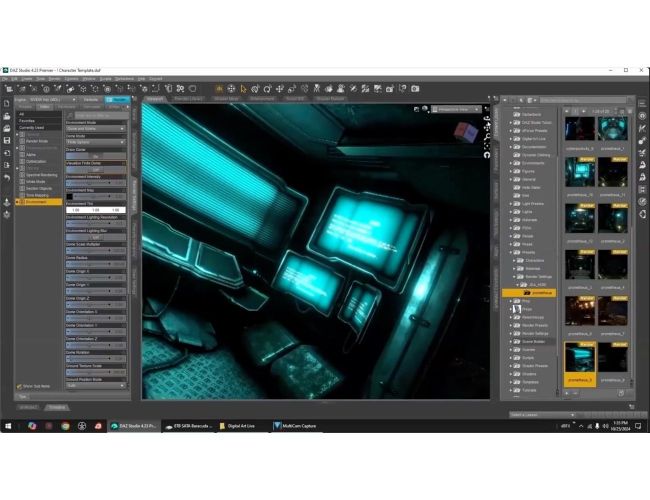Open the Engine dropdown in render settings
Screen dimensions: 650x500
[x=52, y=100]
